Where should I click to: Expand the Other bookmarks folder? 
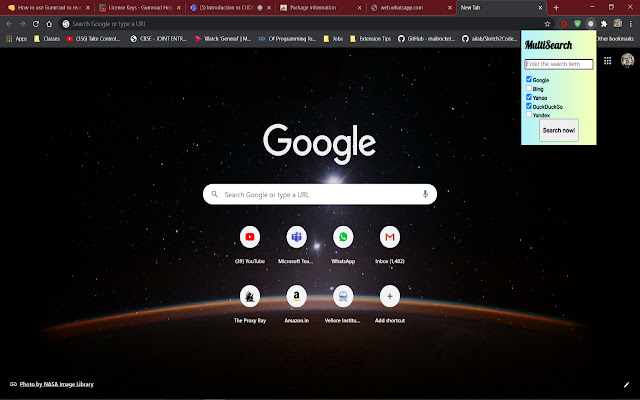[x=615, y=39]
